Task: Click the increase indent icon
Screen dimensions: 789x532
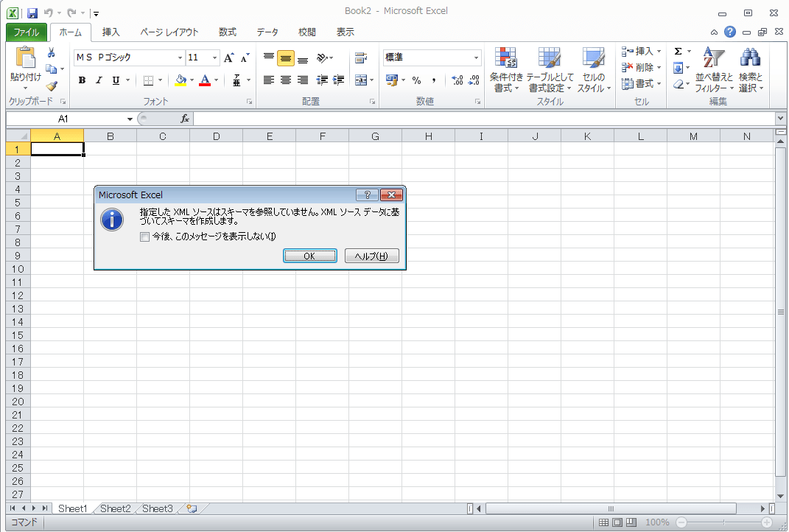Action: [339, 80]
